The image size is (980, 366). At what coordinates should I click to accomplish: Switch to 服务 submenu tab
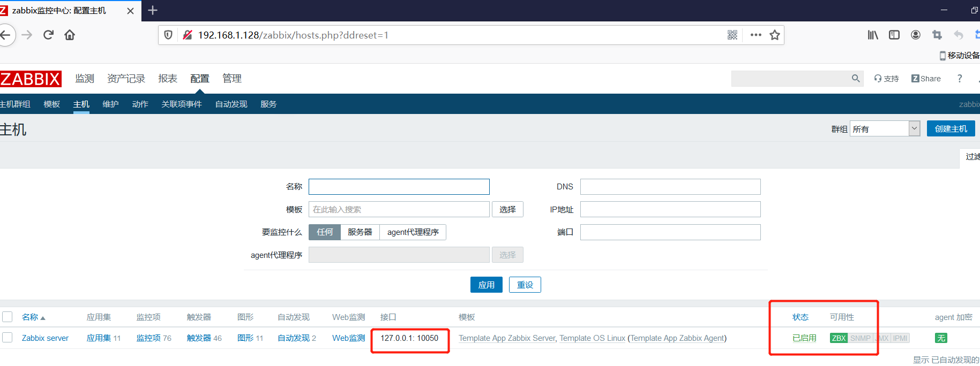pos(269,104)
